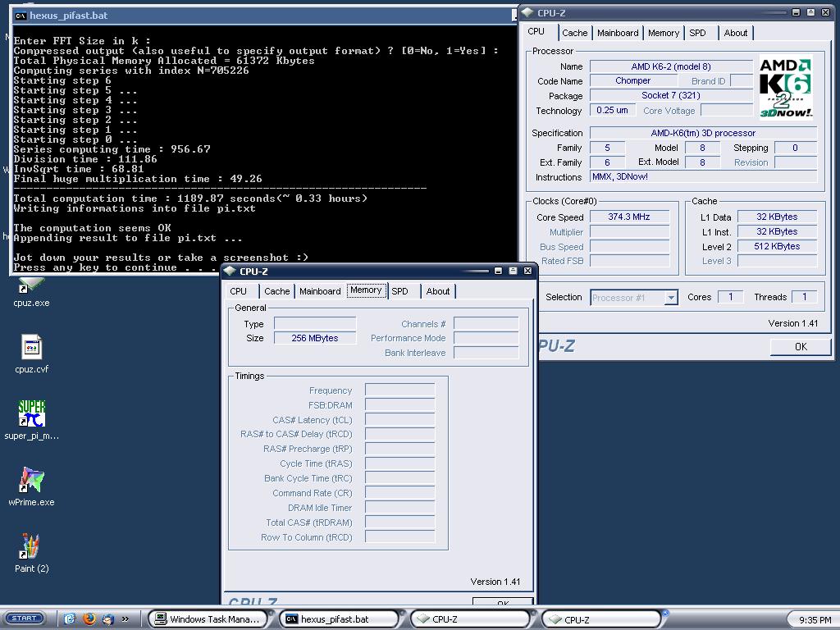This screenshot has width=840, height=630.
Task: Click the empty Frequency timing field
Action: click(399, 390)
